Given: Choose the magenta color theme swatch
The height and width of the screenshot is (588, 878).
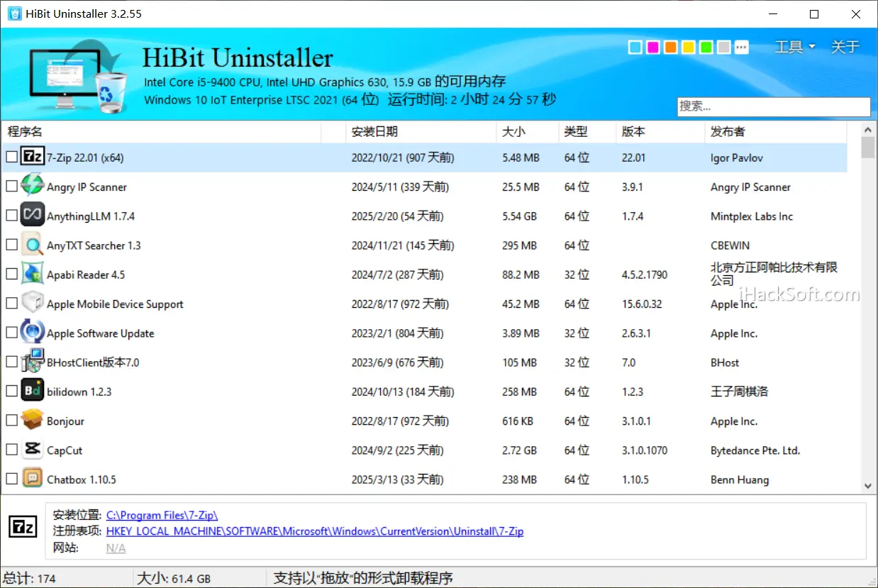Looking at the screenshot, I should (x=653, y=48).
